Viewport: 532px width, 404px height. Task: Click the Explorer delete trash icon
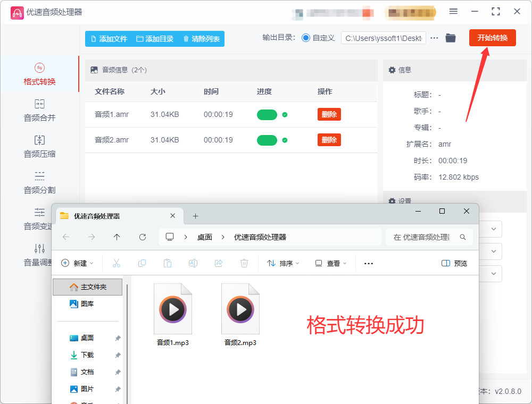click(x=244, y=263)
